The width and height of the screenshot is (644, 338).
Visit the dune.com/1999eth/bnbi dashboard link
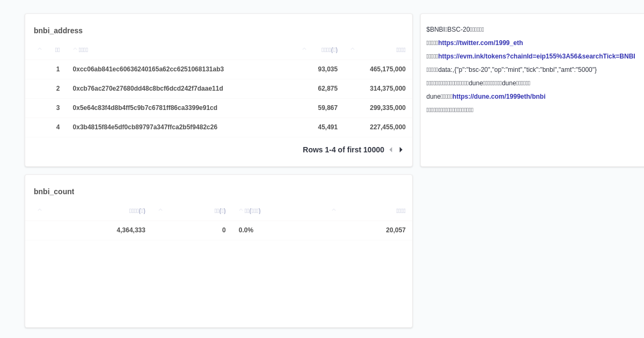pyautogui.click(x=499, y=97)
